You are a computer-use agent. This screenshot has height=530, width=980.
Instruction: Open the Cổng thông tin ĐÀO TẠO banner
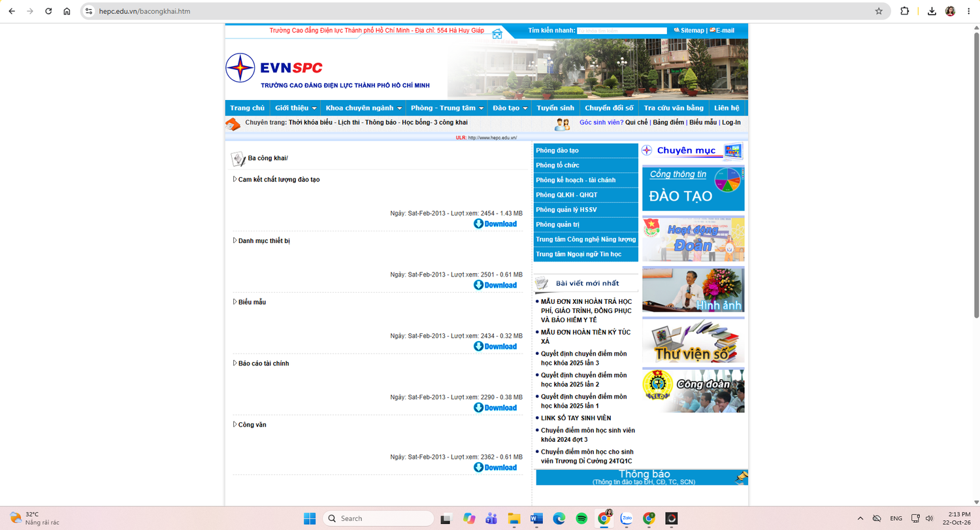point(693,188)
